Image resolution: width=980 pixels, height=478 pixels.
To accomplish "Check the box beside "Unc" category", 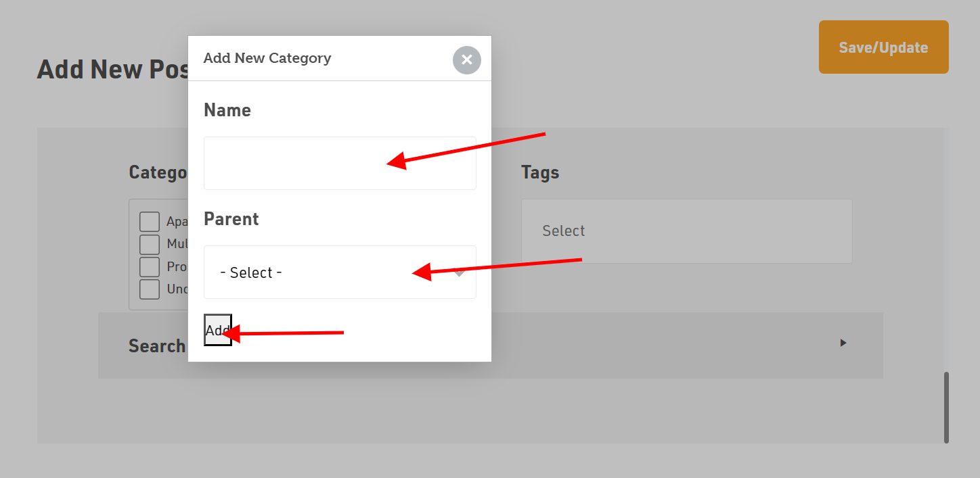I will (150, 289).
